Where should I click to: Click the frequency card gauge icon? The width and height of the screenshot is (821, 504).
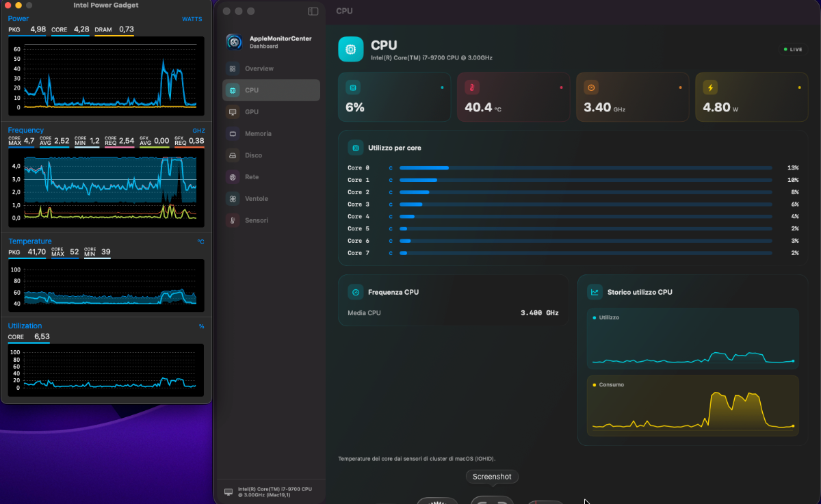click(x=591, y=88)
